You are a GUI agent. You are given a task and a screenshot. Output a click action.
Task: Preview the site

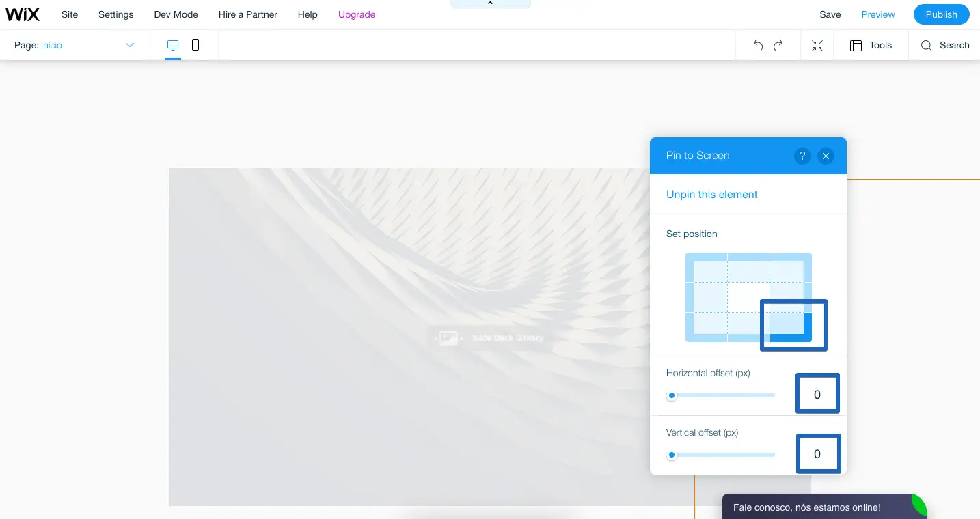878,14
